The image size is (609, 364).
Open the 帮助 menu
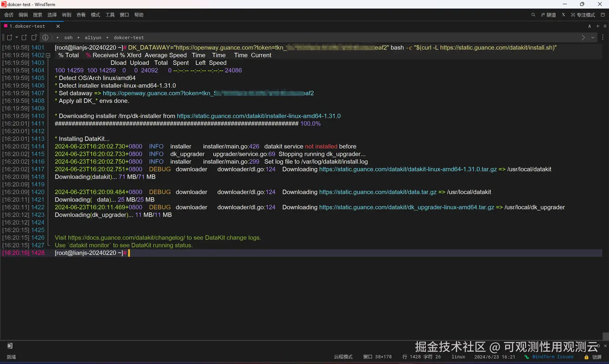click(x=139, y=15)
